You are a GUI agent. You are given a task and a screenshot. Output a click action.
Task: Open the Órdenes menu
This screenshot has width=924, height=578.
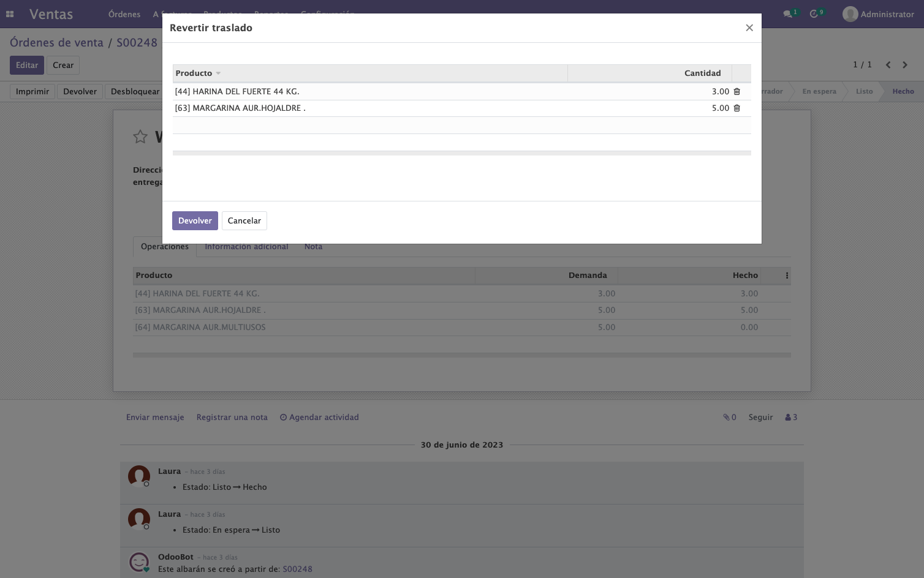coord(124,14)
